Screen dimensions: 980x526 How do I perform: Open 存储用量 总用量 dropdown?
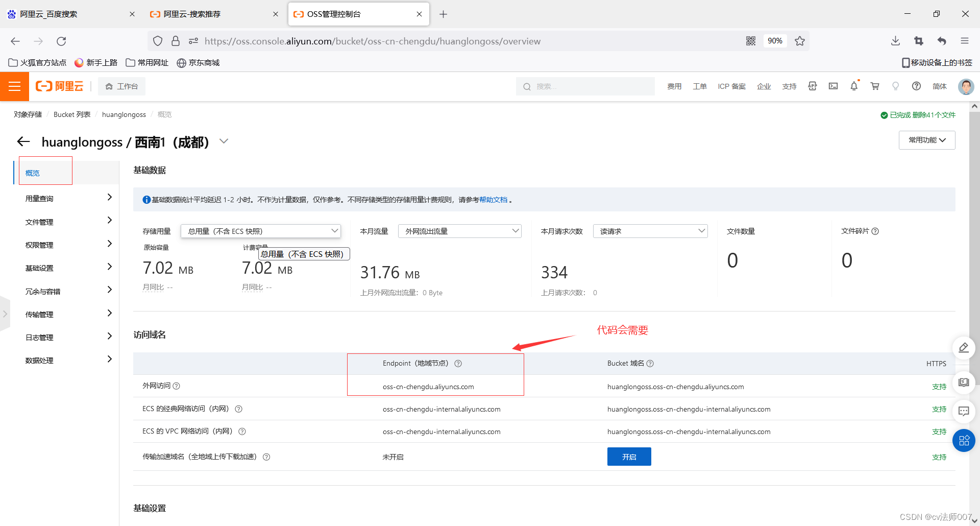261,231
